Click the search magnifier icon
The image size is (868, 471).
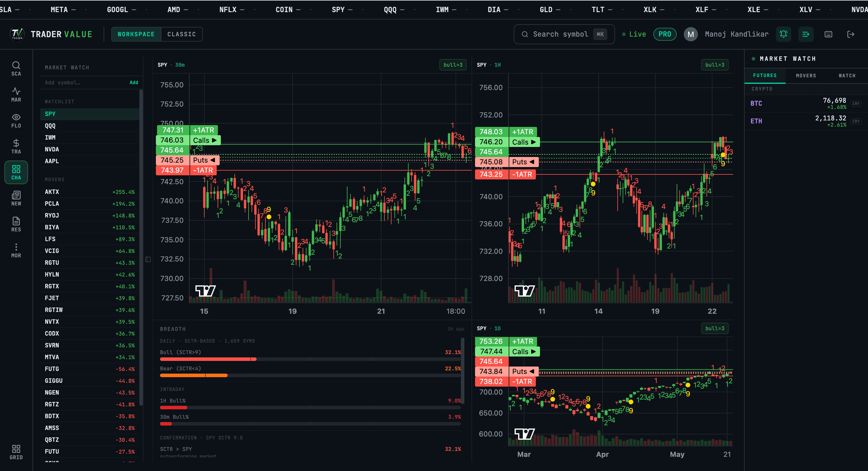525,34
